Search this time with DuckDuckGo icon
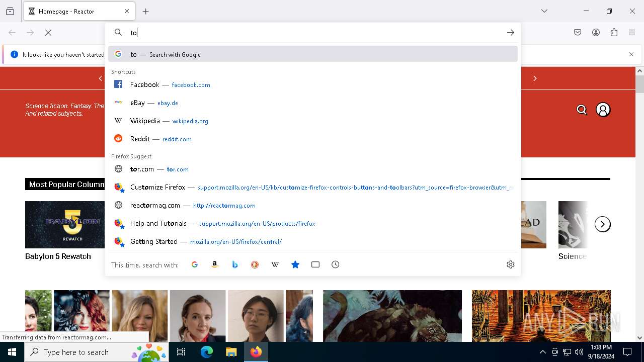 tap(255, 264)
